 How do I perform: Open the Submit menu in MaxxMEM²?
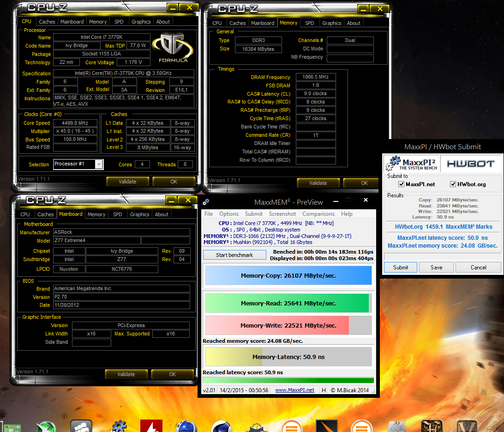point(253,214)
